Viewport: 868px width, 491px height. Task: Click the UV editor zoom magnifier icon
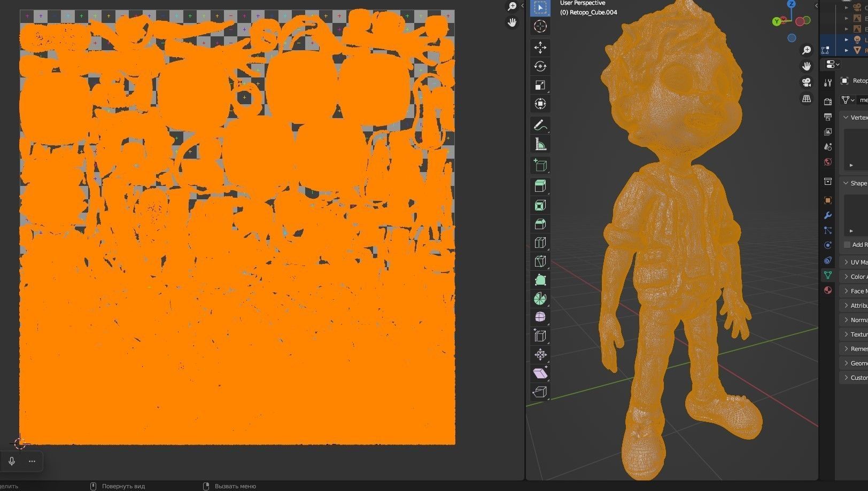point(512,6)
